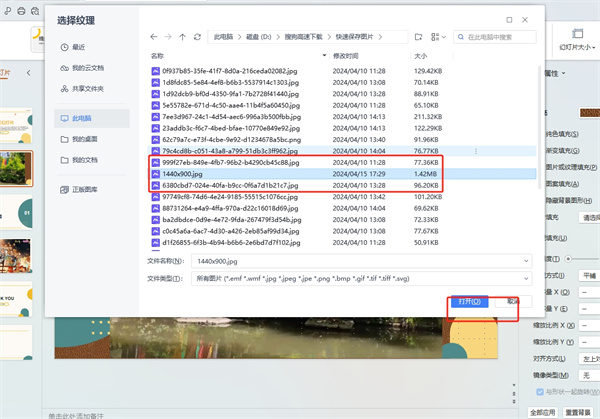Sort by the 修改时间 column header
The image size is (600, 419).
coord(346,56)
